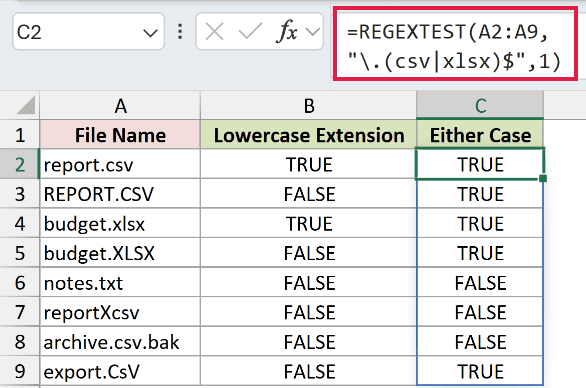Select the notes.txt cell
The image size is (586, 388).
120,282
